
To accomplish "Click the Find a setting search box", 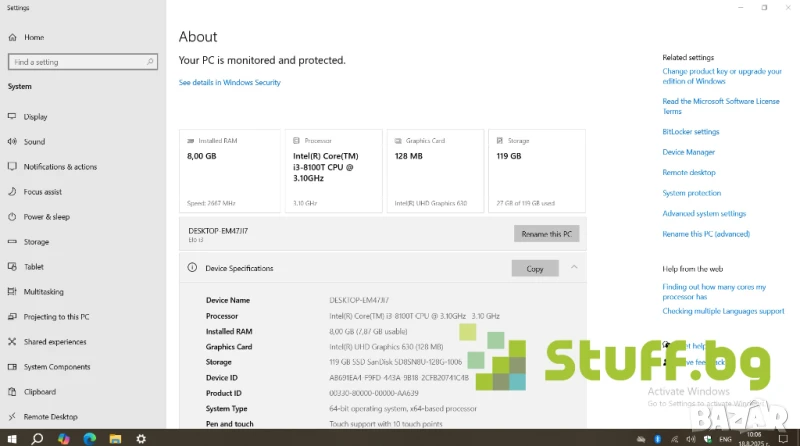I will click(x=82, y=62).
